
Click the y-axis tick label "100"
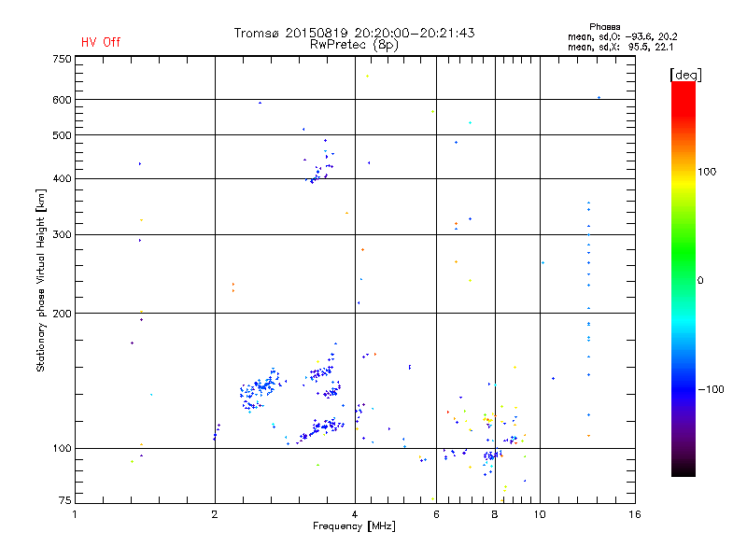click(62, 448)
